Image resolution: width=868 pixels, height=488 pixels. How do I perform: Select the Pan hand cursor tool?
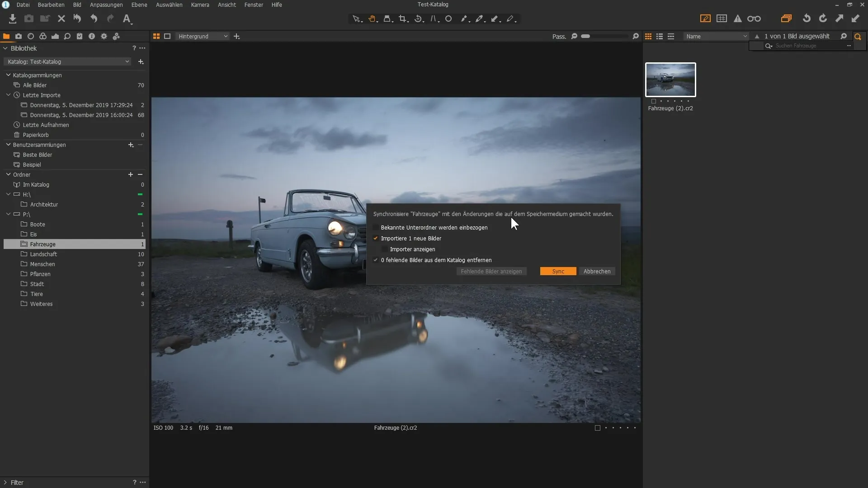(373, 19)
